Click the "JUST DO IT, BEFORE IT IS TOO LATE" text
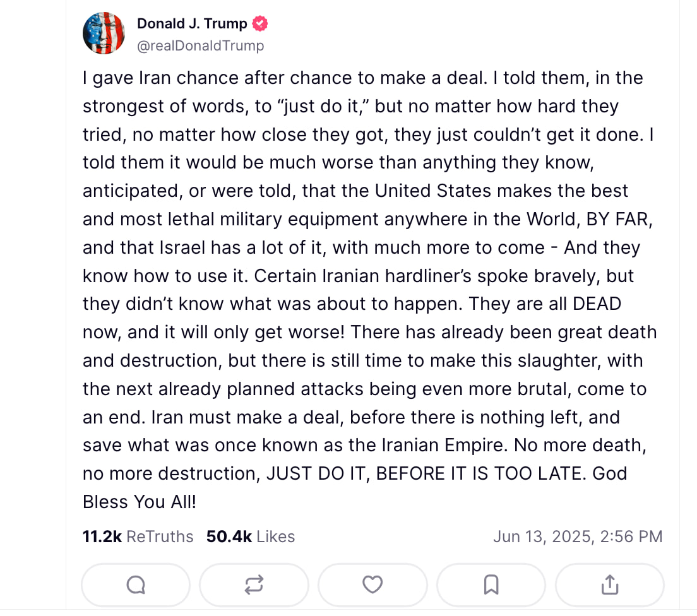Screen dimensions: 697x616 (424, 474)
